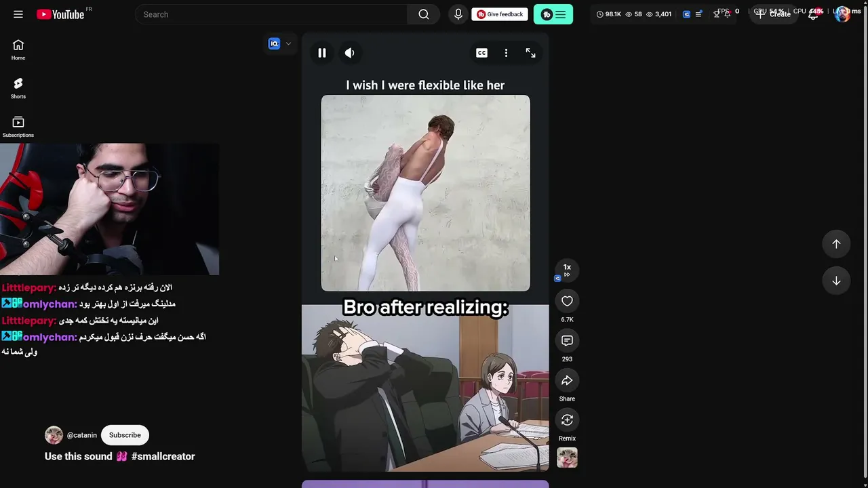Click the blue IQ extension icon beside the player
Screen dimensions: 868x488
(274, 43)
